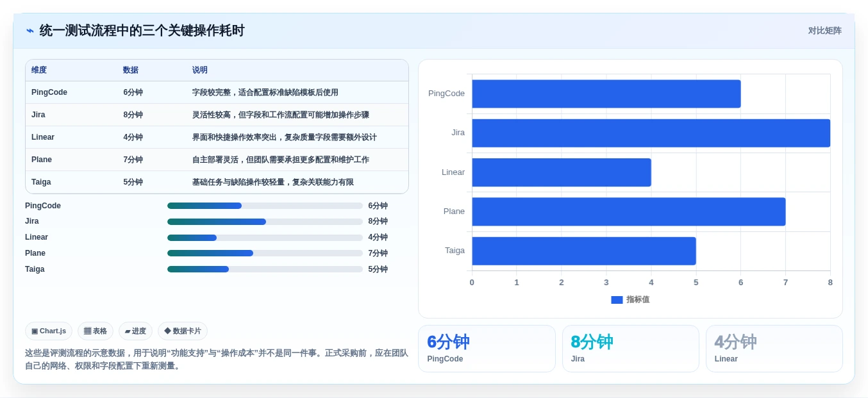Click the 7分钟 cell in Plane table row
This screenshot has height=398, width=868.
point(133,160)
